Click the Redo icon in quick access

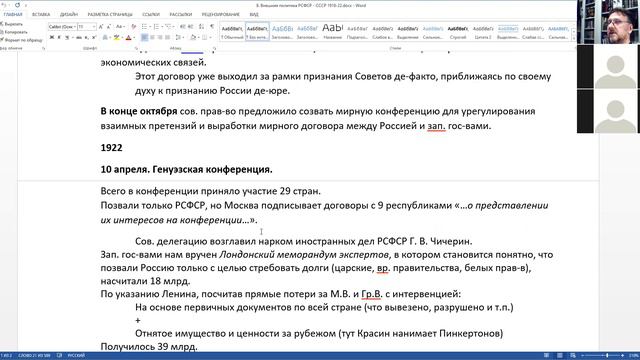17,5
